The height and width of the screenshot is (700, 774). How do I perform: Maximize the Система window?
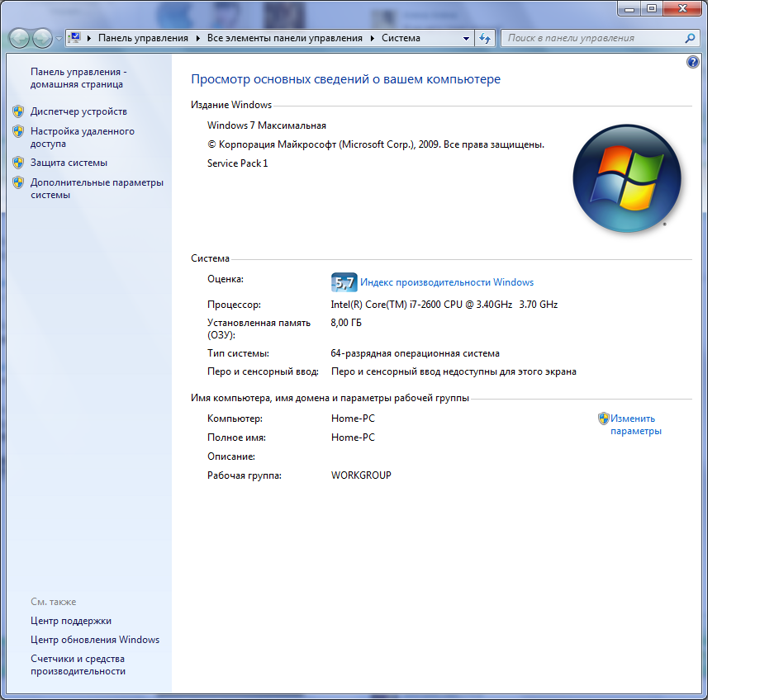[x=652, y=9]
